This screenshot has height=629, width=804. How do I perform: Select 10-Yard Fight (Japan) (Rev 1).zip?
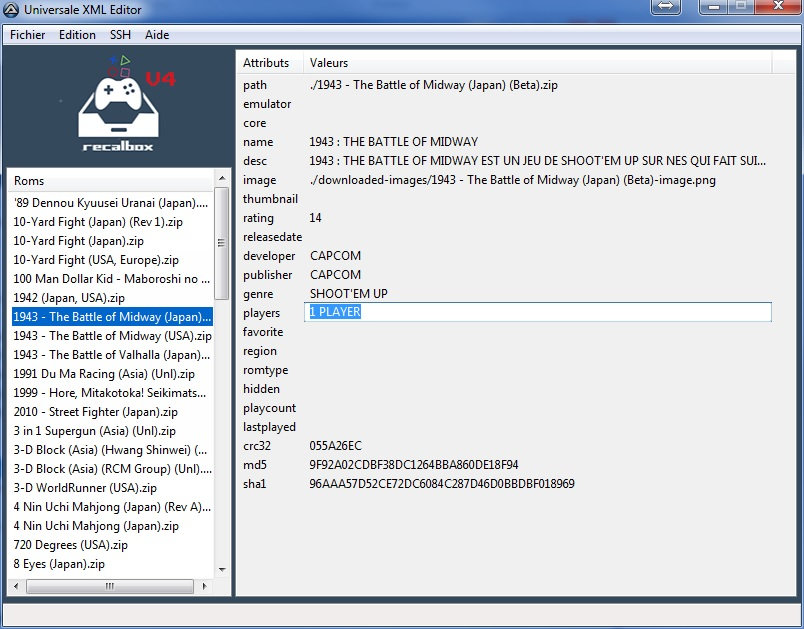[98, 222]
